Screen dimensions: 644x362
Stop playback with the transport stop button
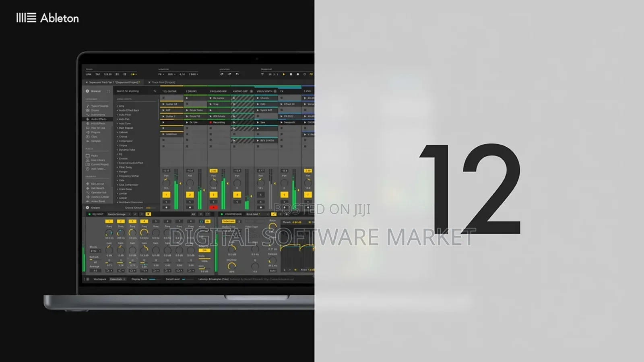coord(291,74)
